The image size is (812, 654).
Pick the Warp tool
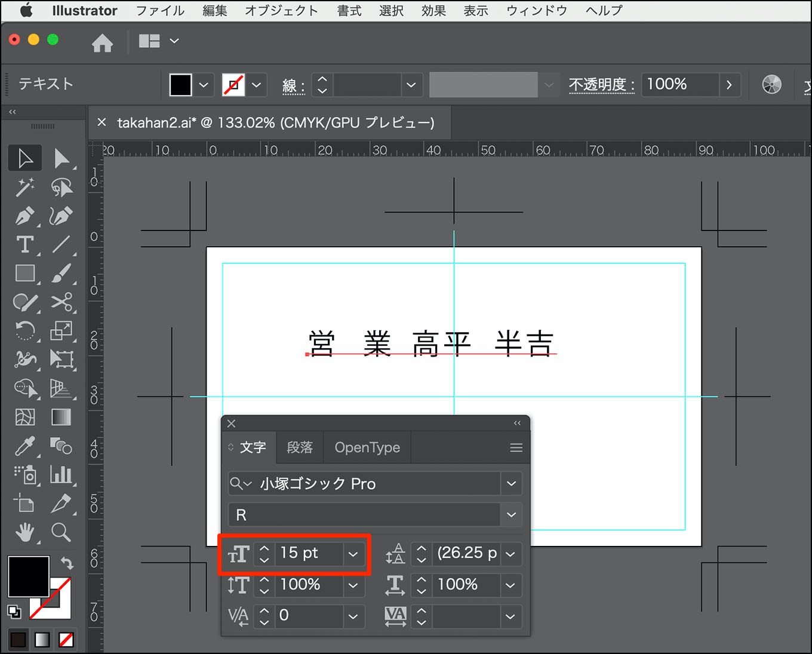(x=25, y=359)
